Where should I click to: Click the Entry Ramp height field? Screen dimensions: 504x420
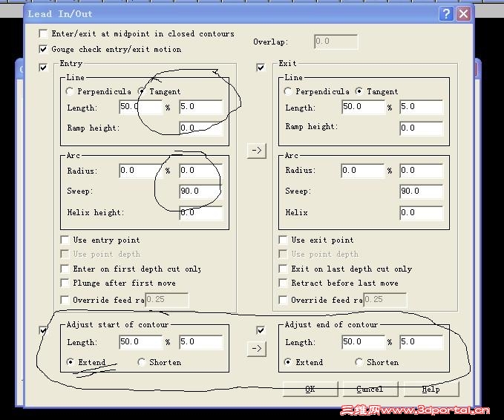tap(201, 128)
